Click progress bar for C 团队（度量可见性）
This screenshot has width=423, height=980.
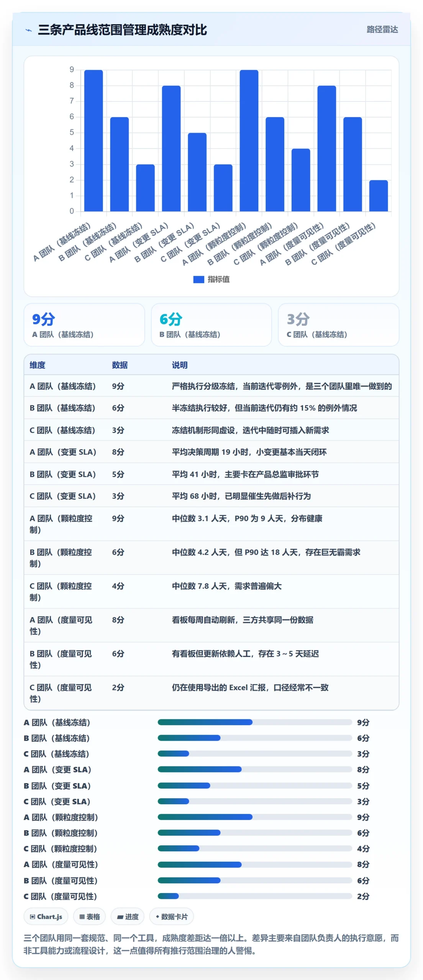pos(255,896)
